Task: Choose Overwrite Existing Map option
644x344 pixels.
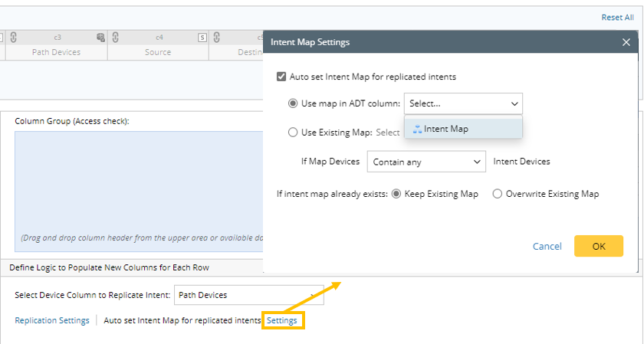Action: 498,194
